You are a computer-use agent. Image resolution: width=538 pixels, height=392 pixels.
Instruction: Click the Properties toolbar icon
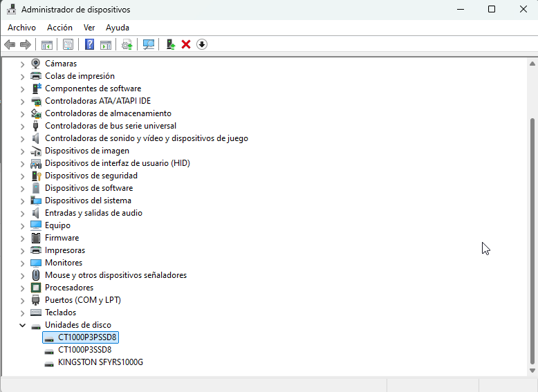click(x=68, y=44)
